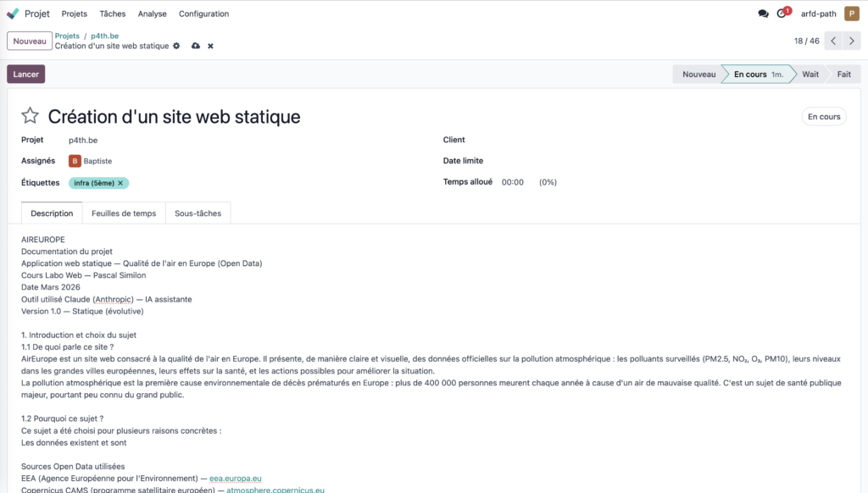Open the user avatar menu
This screenshot has width=868, height=493.
[851, 14]
